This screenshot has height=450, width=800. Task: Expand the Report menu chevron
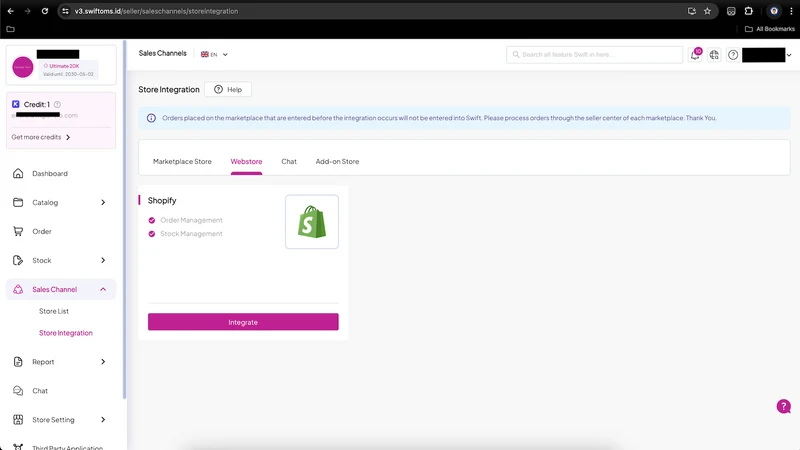click(x=103, y=362)
